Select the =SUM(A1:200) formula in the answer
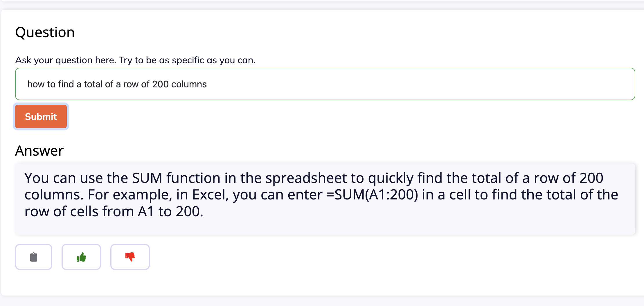644x306 pixels. [x=372, y=195]
